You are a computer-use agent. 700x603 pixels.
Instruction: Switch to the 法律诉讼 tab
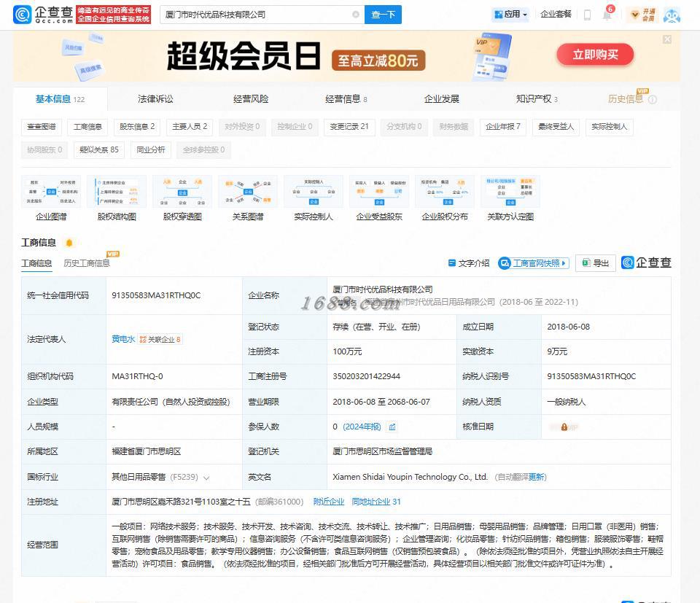155,99
